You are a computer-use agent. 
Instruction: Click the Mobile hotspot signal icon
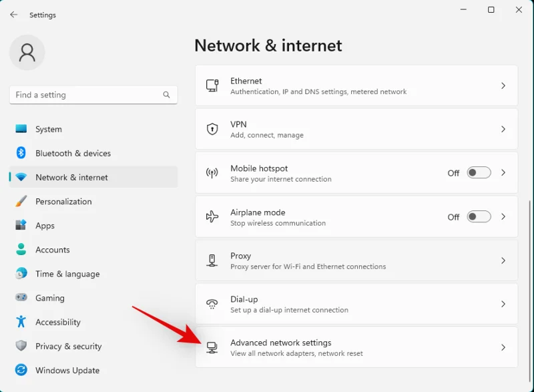click(x=212, y=173)
